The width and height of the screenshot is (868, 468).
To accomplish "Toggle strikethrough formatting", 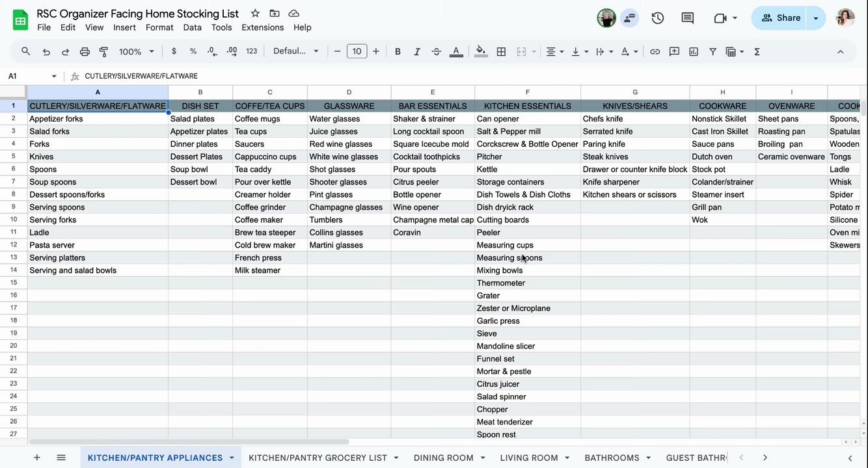I will [x=437, y=51].
